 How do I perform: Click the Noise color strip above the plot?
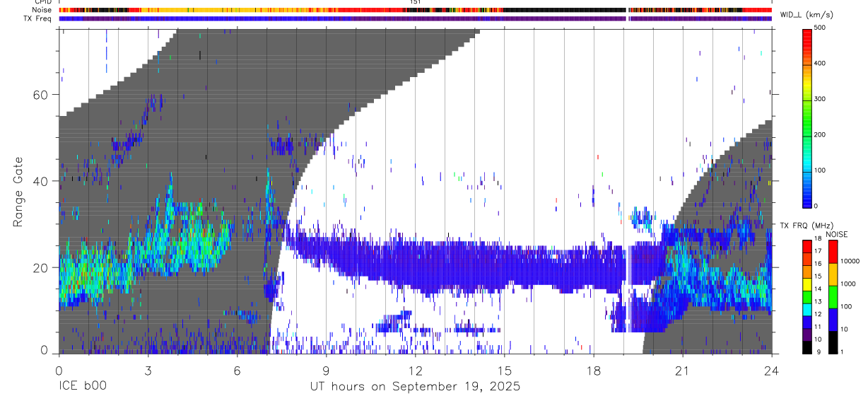(415, 10)
